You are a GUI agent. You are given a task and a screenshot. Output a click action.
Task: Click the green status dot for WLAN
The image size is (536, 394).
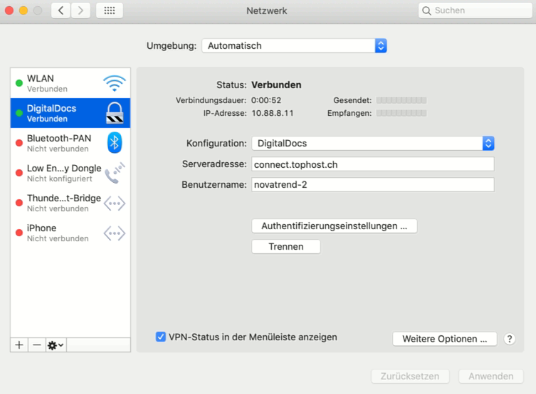19,83
